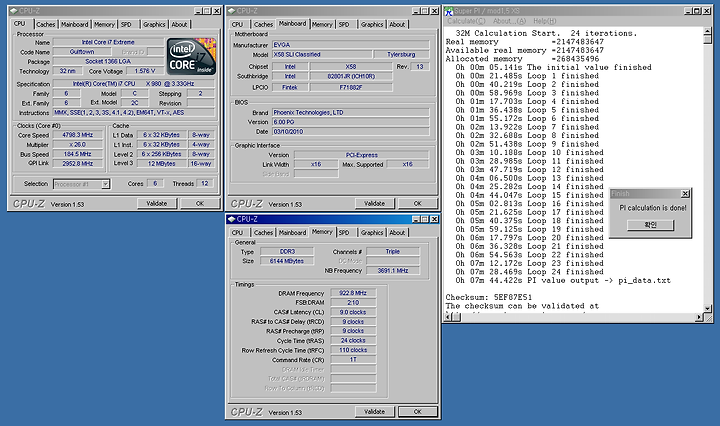Open SPD tab in the Mainboard window
The width and height of the screenshot is (720, 426).
click(344, 24)
